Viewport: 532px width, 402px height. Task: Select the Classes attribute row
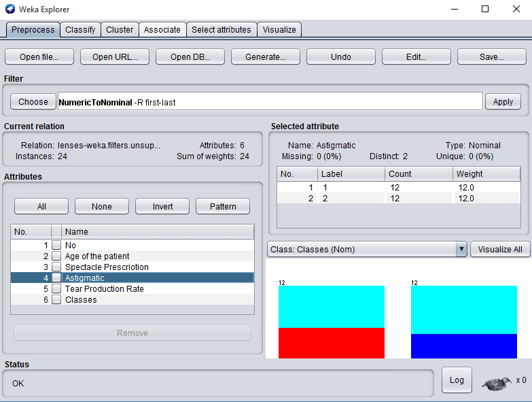point(132,299)
